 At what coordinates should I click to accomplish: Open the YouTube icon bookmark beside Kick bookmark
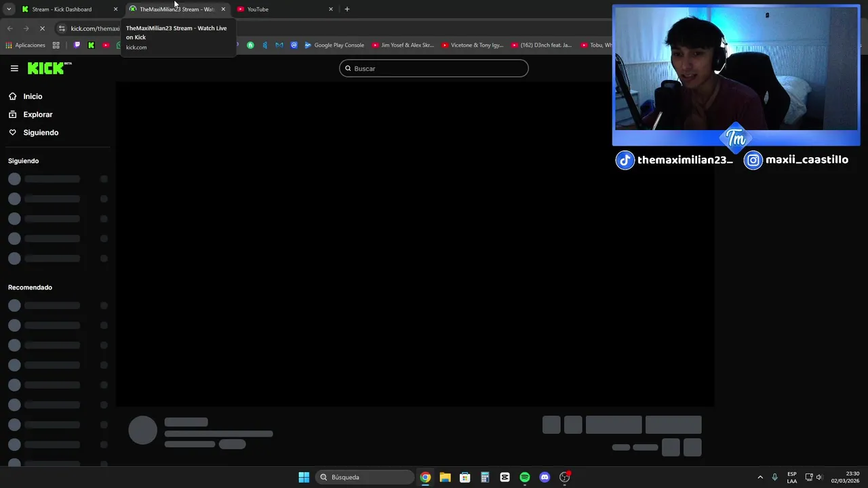(x=106, y=45)
